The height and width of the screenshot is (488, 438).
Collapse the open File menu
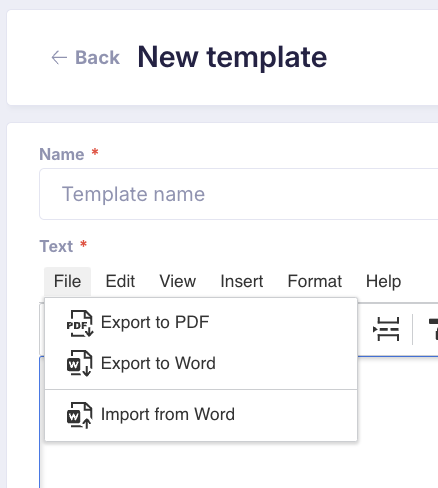(x=67, y=281)
